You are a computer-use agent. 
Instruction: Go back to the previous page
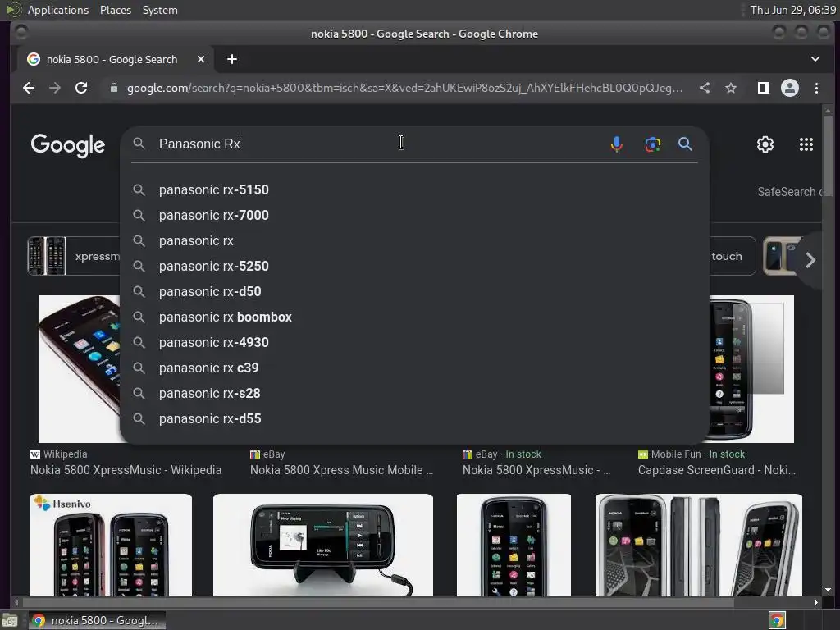pyautogui.click(x=29, y=88)
